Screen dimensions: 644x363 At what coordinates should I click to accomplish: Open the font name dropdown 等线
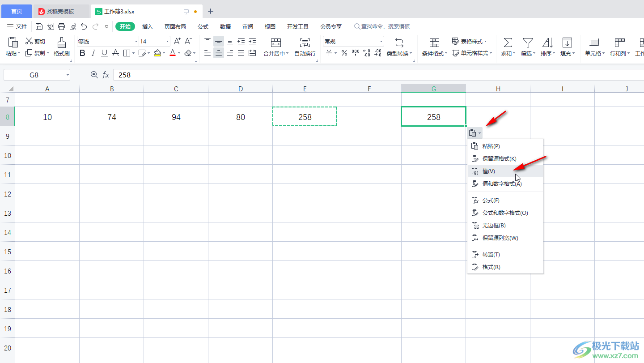pyautogui.click(x=136, y=41)
